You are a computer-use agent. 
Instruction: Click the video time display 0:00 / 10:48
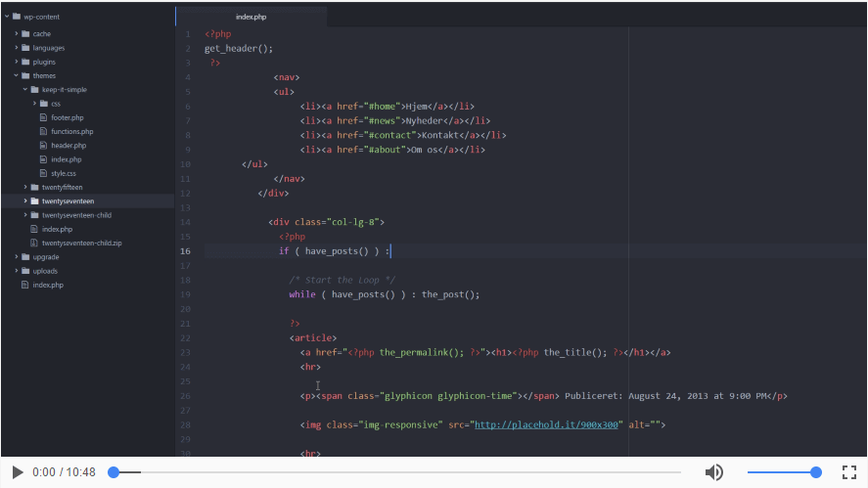click(x=64, y=472)
